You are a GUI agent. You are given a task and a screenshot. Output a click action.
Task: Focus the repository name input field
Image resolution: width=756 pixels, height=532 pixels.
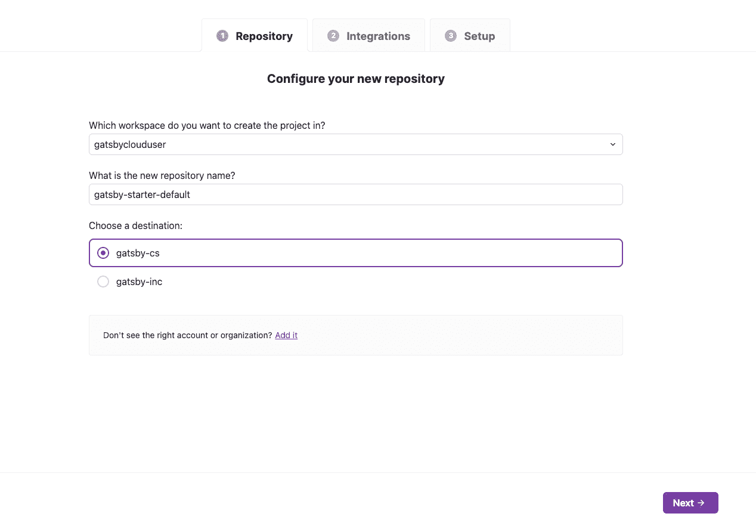(x=355, y=194)
